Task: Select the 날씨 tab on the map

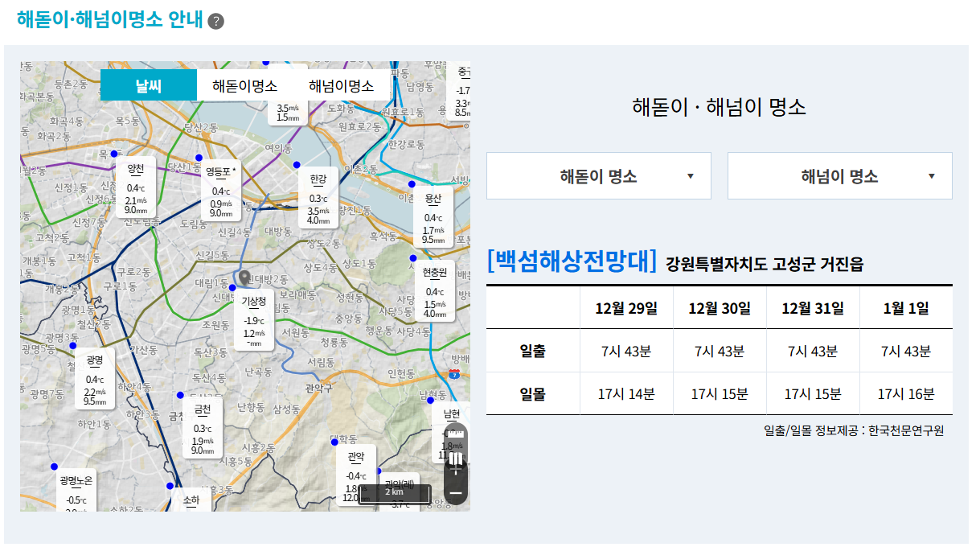Action: coord(148,84)
